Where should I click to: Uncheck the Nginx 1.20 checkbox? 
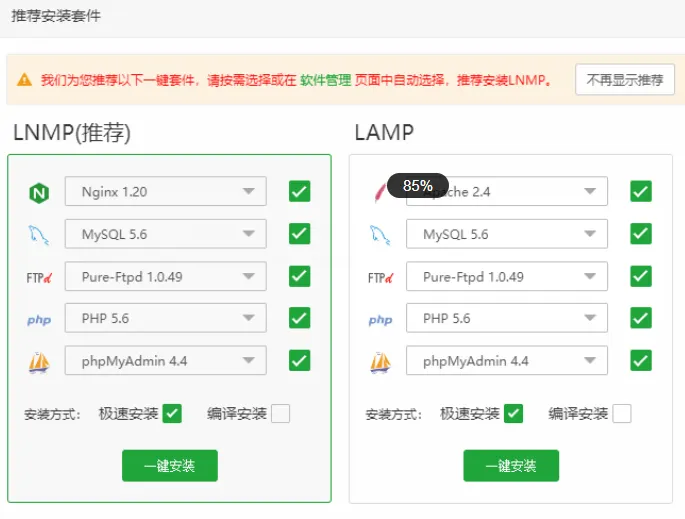tap(300, 191)
